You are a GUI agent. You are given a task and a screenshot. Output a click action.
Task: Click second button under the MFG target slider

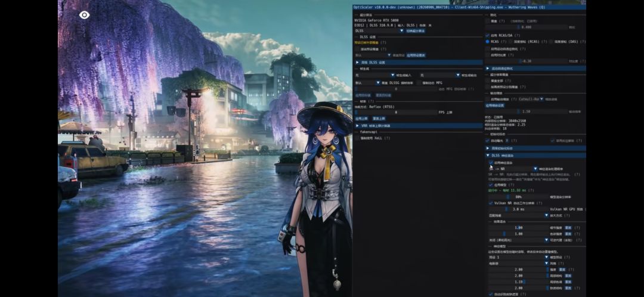click(383, 95)
